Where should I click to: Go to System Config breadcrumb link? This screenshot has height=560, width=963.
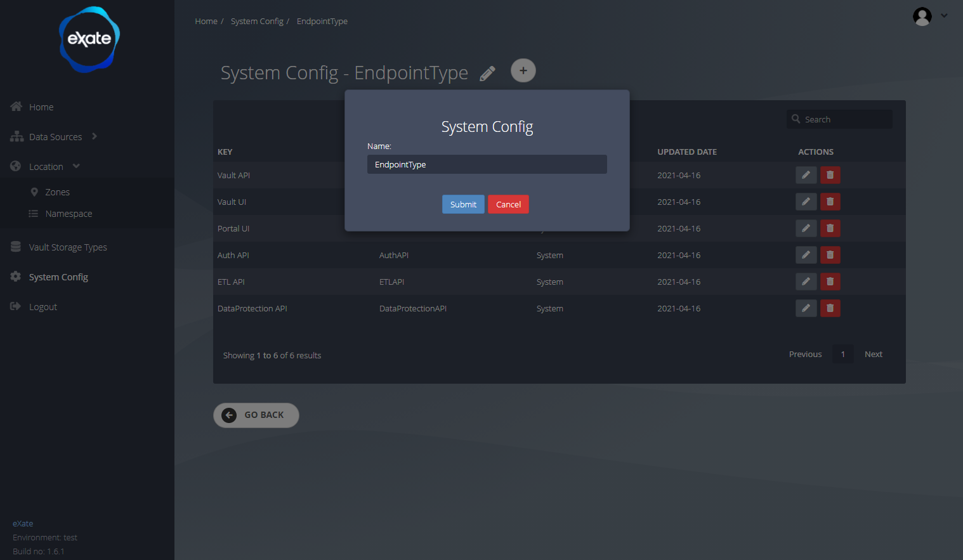(257, 22)
